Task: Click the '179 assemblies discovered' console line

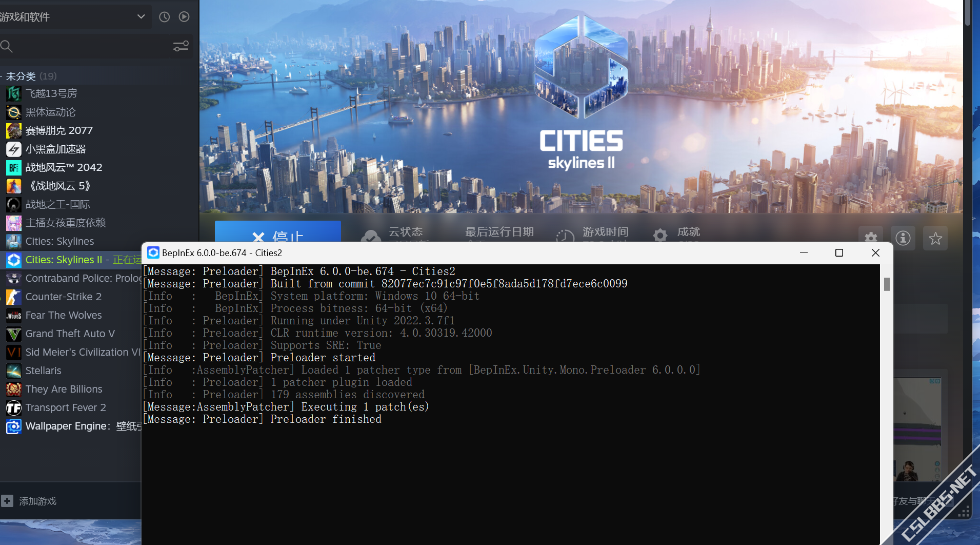Action: tap(284, 395)
